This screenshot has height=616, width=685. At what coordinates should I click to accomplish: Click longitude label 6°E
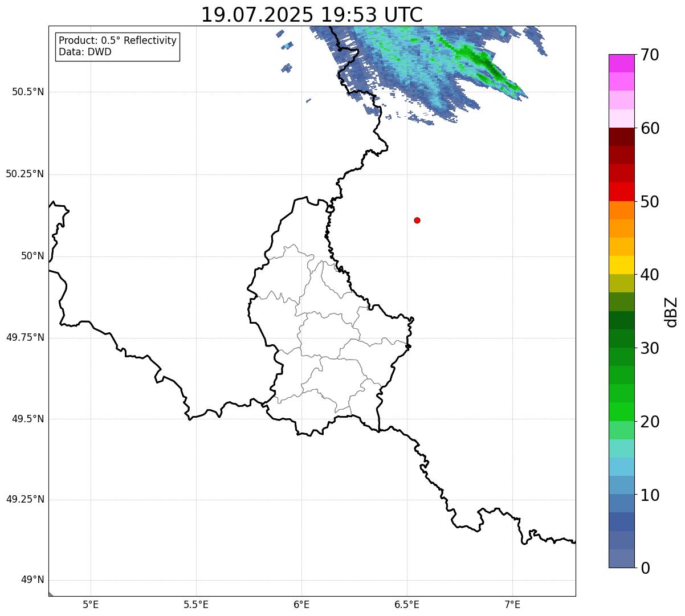(x=301, y=604)
